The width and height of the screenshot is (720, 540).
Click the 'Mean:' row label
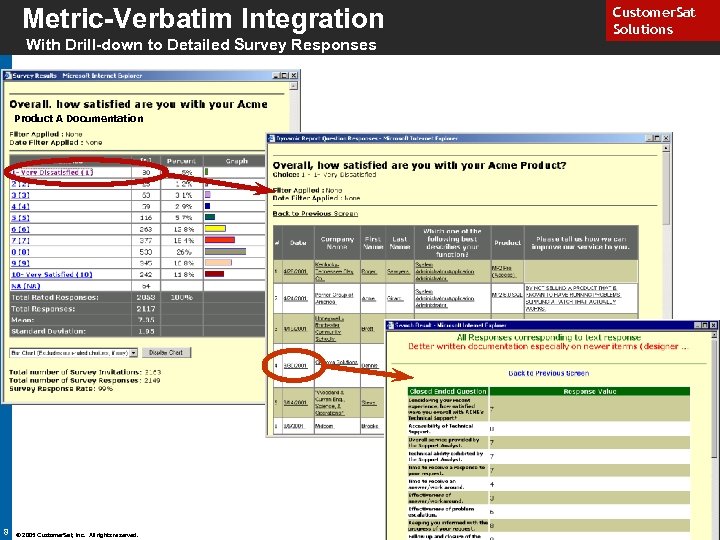(x=22, y=320)
